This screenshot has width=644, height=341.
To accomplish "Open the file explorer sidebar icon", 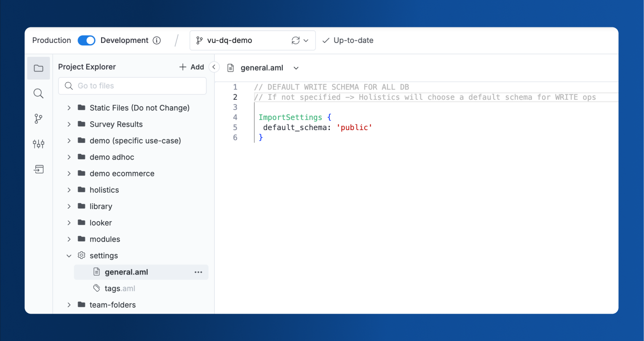I will click(x=38, y=68).
